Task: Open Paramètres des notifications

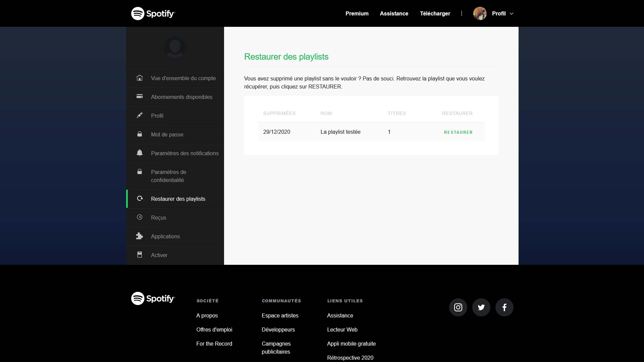Action: pos(175,153)
